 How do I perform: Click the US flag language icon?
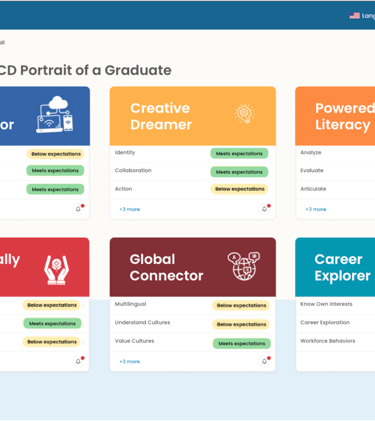click(354, 15)
